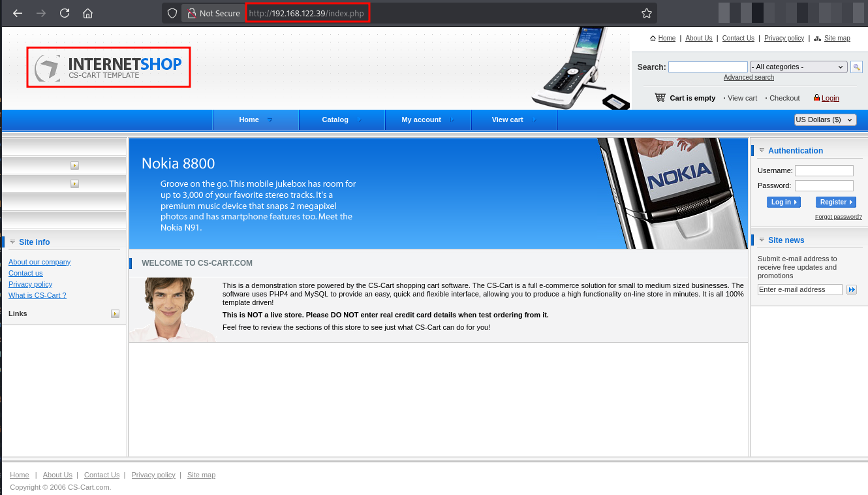Open footer Privacy policy link
Viewport: 868px width, 495px height.
click(x=153, y=475)
